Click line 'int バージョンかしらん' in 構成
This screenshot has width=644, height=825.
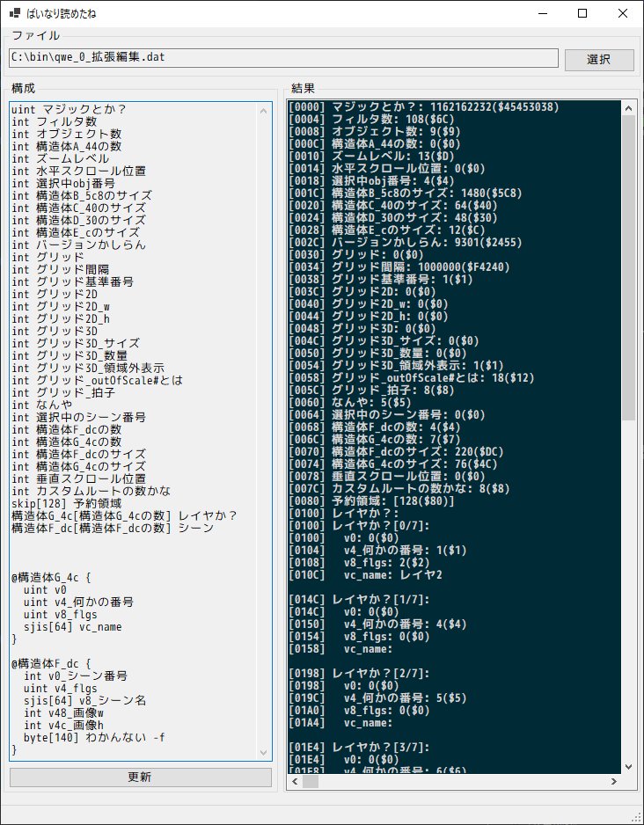[x=78, y=245]
